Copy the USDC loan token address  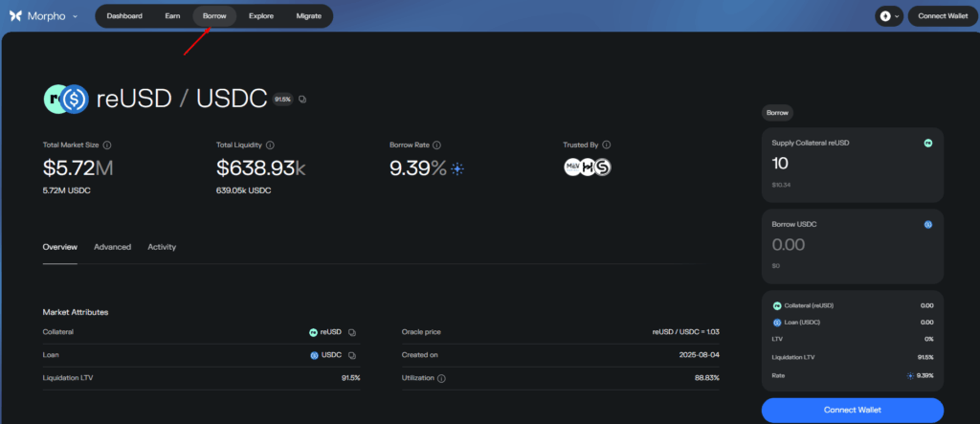[x=352, y=355]
